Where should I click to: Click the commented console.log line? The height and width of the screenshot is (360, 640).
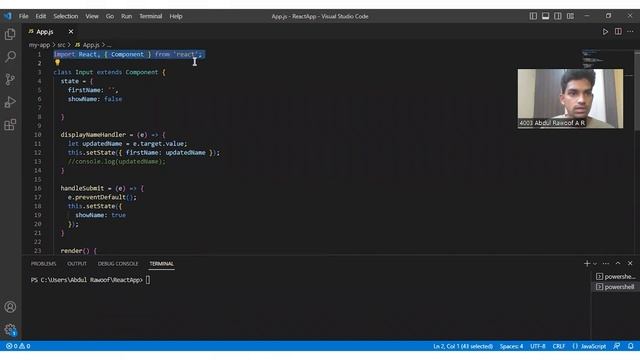pos(117,162)
